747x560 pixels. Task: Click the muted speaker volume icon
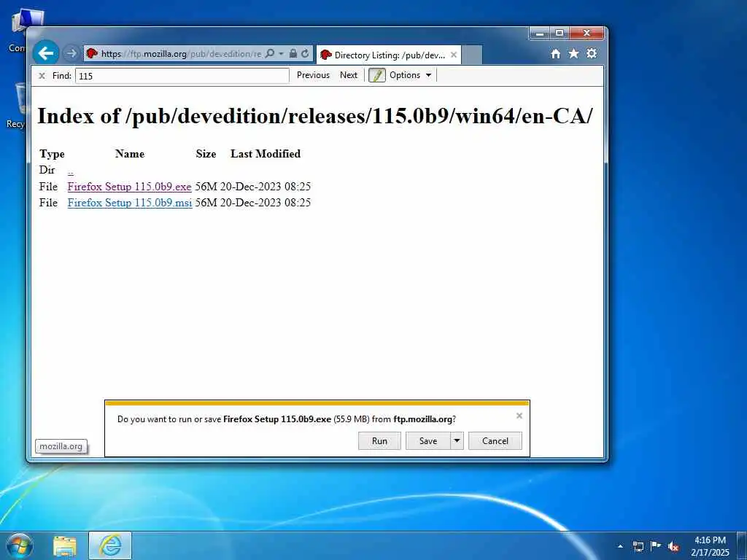coord(673,547)
